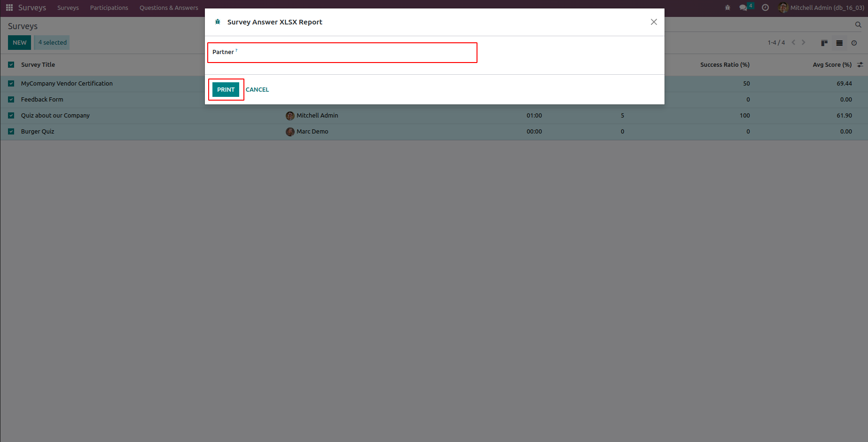Open Feedback Form survey
This screenshot has height=442, width=868.
click(42, 100)
